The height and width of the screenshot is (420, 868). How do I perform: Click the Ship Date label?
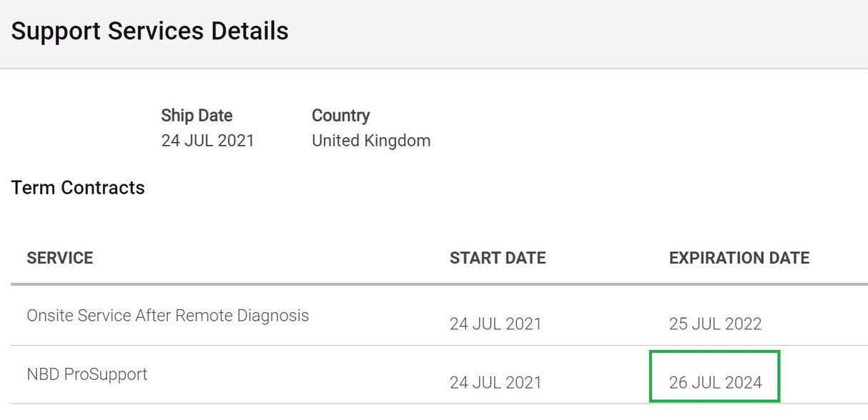pos(197,116)
